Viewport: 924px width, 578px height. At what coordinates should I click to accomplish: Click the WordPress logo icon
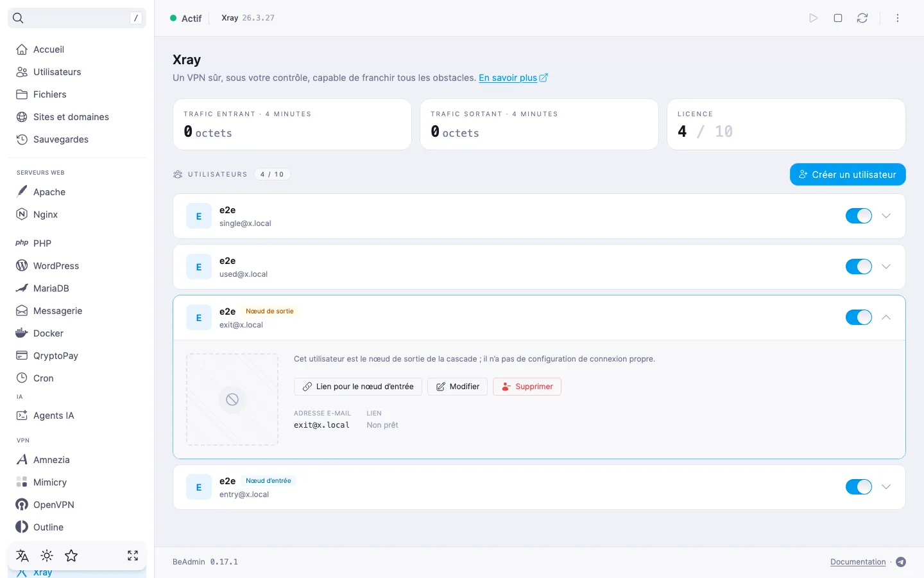tap(22, 266)
